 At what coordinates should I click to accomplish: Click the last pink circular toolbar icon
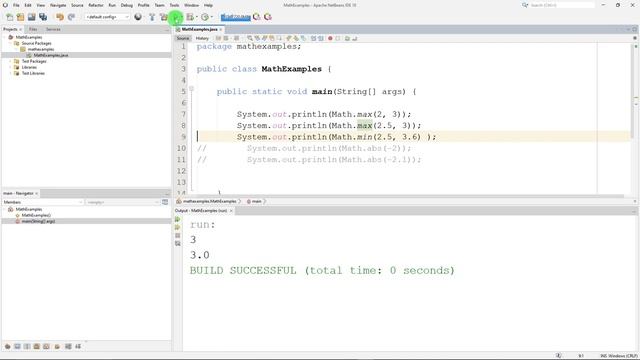[268, 17]
